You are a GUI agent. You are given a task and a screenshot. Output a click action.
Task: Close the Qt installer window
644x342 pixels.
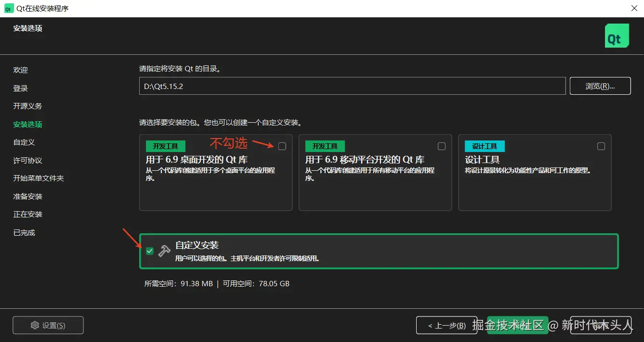(x=635, y=8)
